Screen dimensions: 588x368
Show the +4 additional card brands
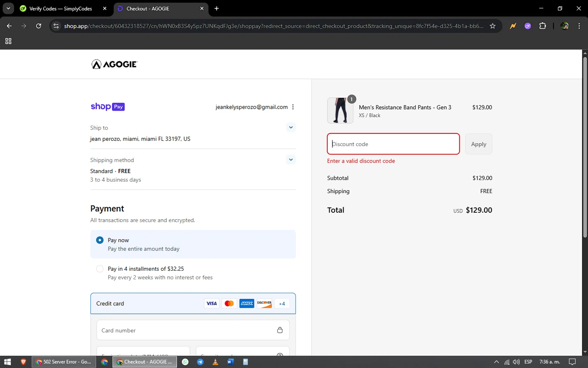[x=282, y=303]
